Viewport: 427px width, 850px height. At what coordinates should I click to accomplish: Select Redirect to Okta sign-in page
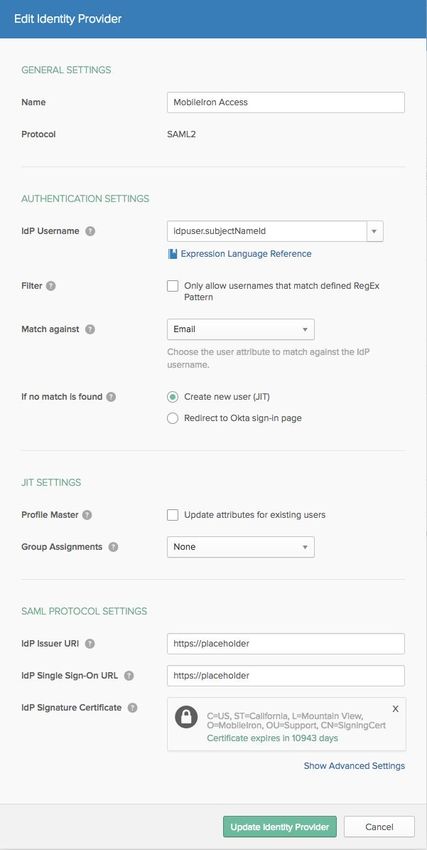click(x=172, y=418)
